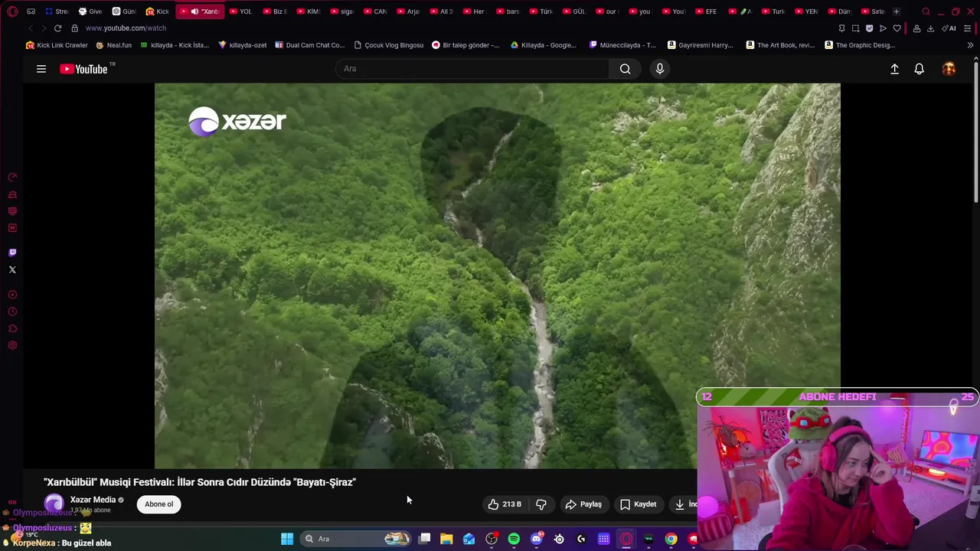Open Discord from the taskbar

[536, 539]
